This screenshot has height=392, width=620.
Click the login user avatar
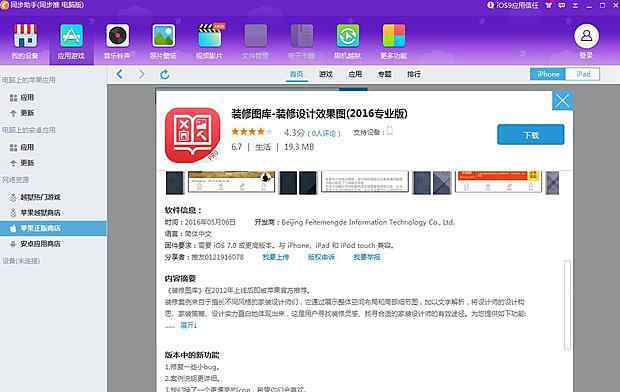586,36
